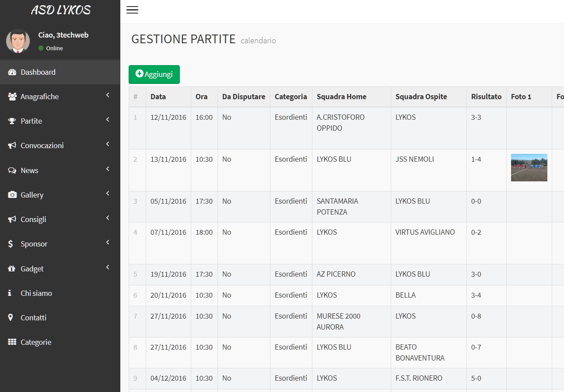The width and height of the screenshot is (564, 392).
Task: Click the date 19/11/2016
Action: (168, 274)
